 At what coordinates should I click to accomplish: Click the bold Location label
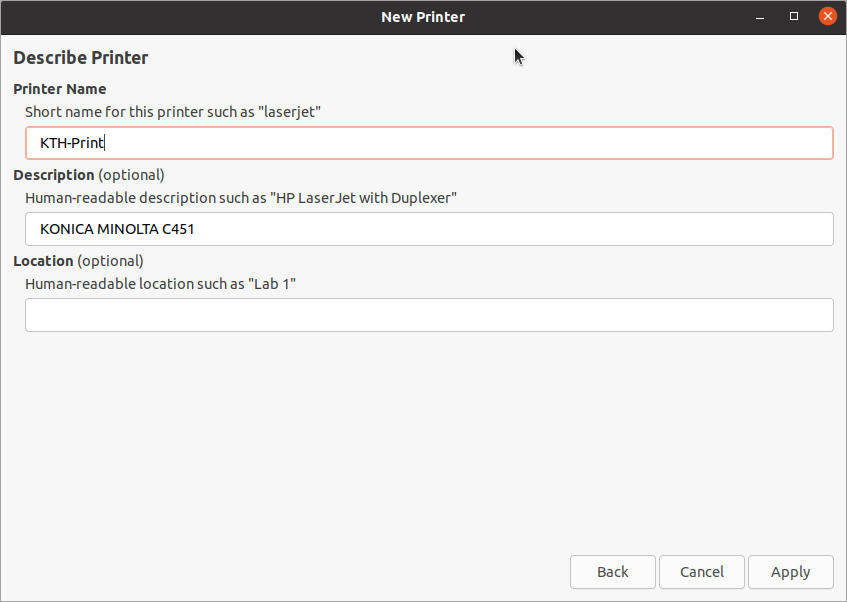(x=43, y=261)
